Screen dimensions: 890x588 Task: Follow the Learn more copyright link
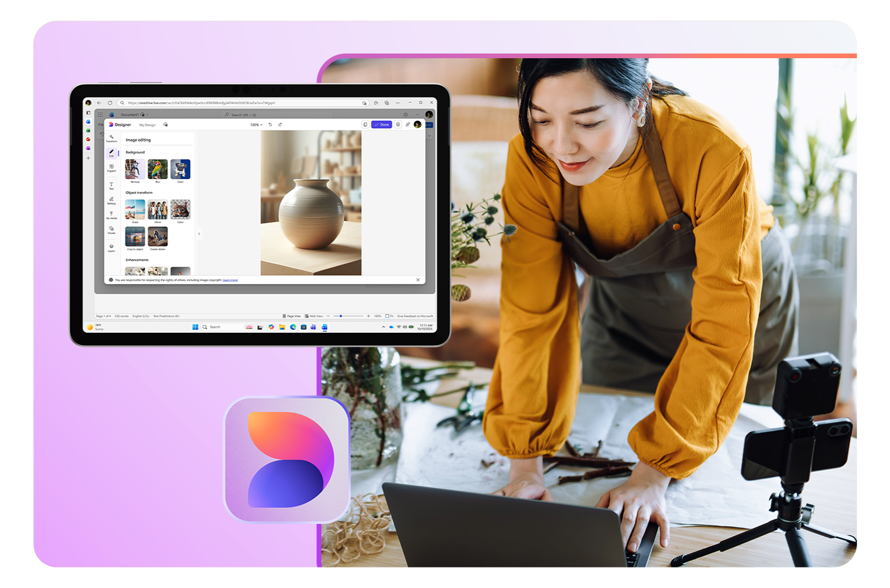(230, 280)
